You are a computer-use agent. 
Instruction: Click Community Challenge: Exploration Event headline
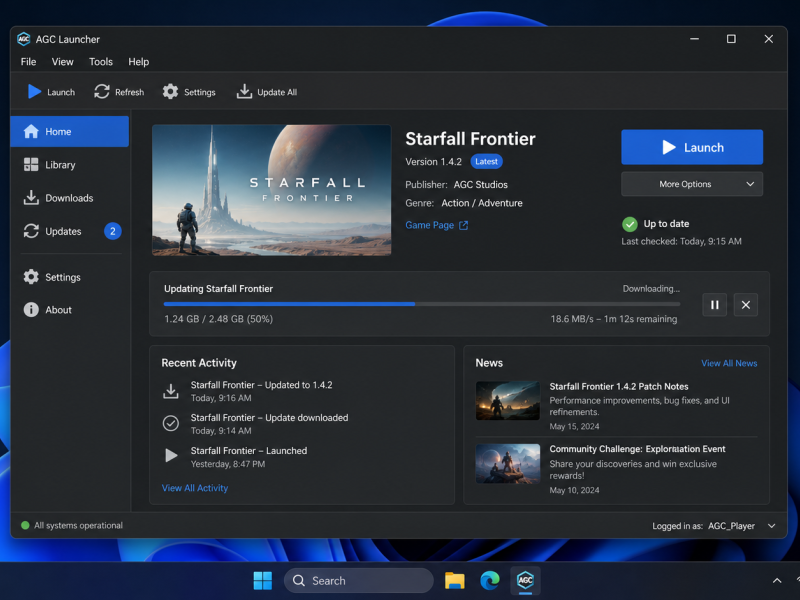coord(637,449)
